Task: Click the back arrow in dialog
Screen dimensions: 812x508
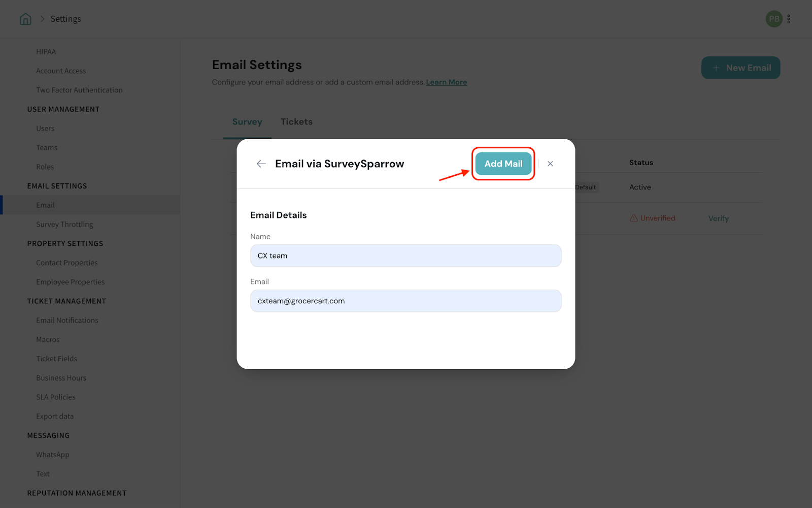Action: click(x=261, y=164)
